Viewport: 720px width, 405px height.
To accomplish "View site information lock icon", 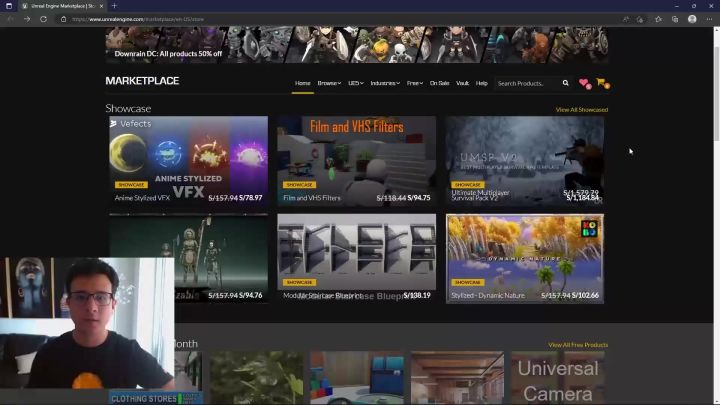I will (x=63, y=19).
